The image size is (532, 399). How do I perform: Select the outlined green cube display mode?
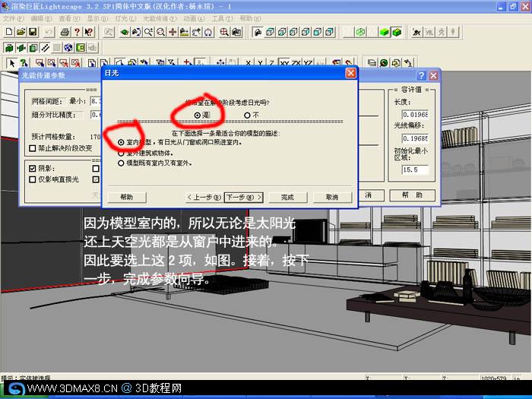397,32
